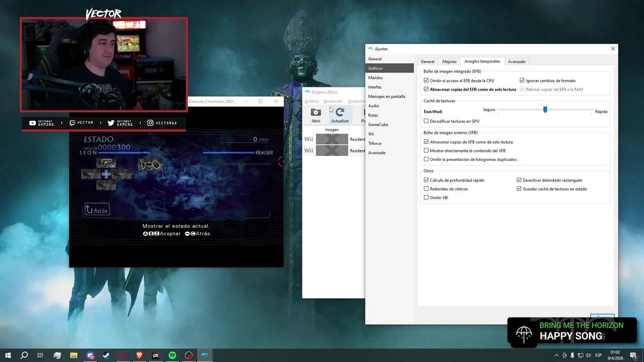Select the Arreglos temporales tab

tap(482, 61)
